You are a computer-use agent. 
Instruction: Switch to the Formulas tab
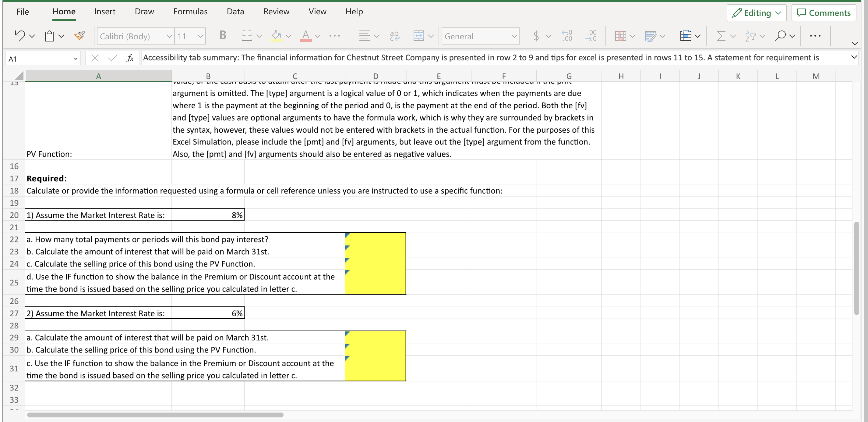190,11
